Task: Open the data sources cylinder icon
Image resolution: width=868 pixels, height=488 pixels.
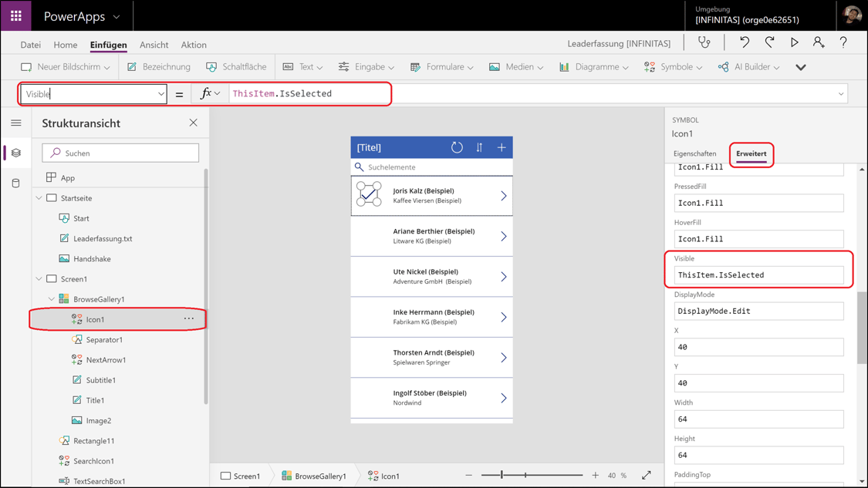Action: [x=16, y=183]
